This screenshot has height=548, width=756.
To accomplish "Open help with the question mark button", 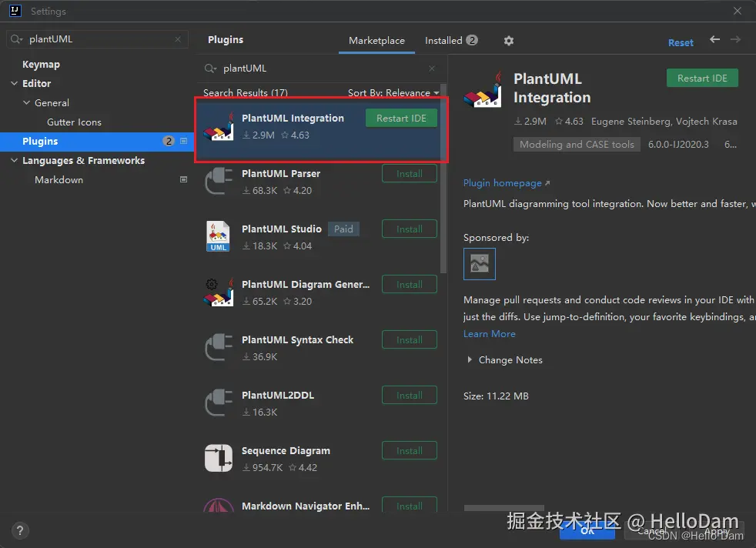I will 20,530.
